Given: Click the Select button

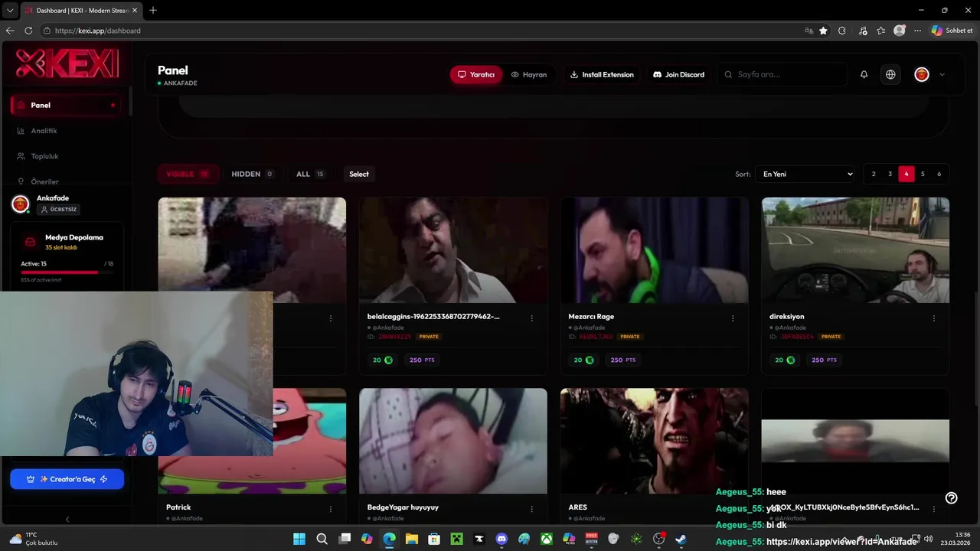Looking at the screenshot, I should click(359, 174).
